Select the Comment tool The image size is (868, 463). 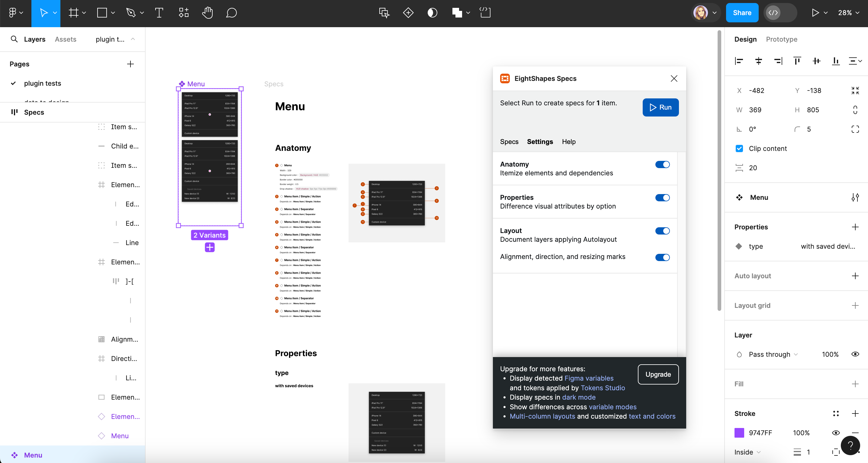click(x=231, y=13)
